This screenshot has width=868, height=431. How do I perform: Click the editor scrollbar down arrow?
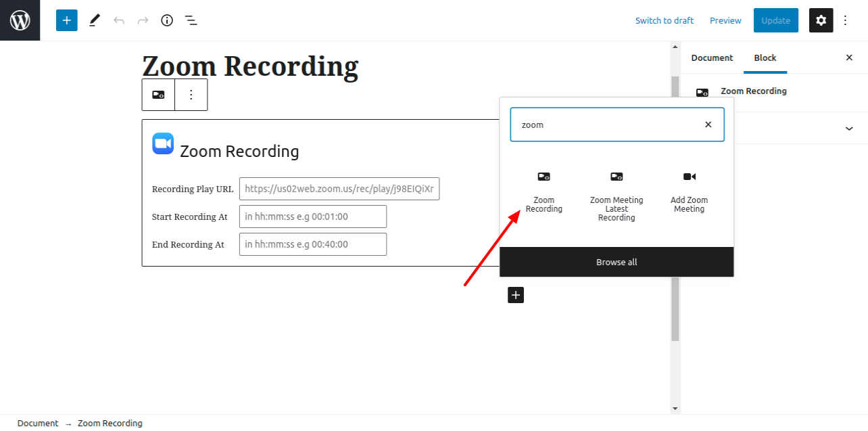click(x=675, y=409)
